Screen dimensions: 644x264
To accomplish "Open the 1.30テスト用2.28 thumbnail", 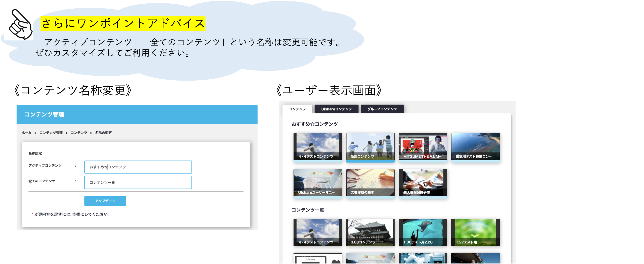I will (x=423, y=232).
